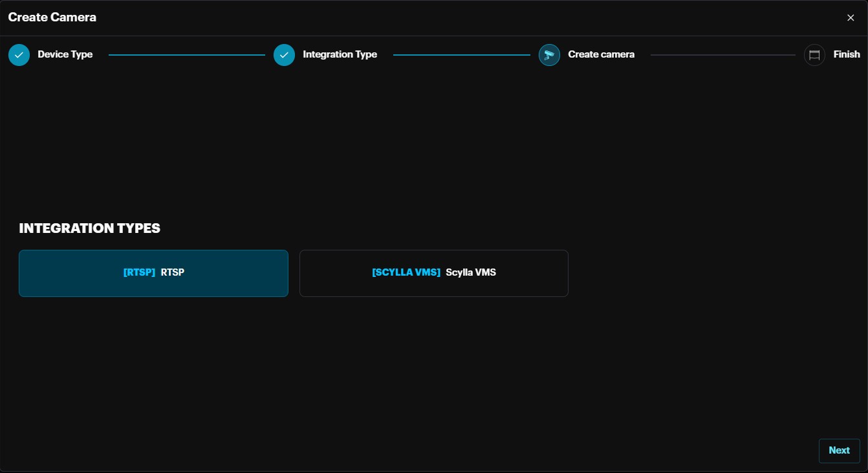
Task: Click progress line between Integration Type and Create camera
Action: [461, 55]
